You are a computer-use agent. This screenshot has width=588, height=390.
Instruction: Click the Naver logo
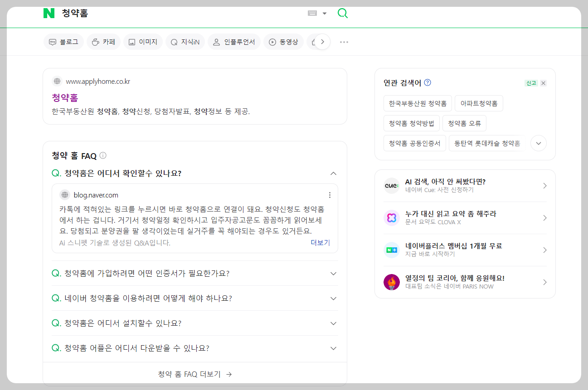tap(49, 13)
